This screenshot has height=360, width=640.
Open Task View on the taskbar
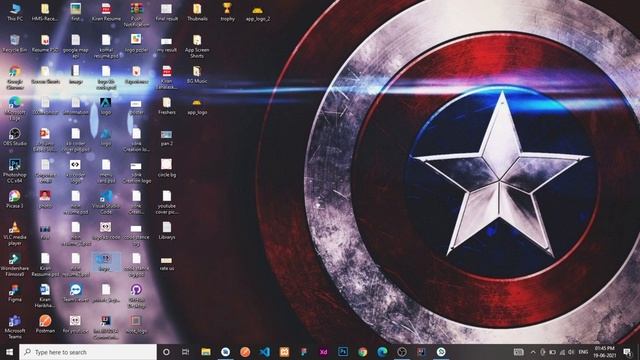[186, 352]
